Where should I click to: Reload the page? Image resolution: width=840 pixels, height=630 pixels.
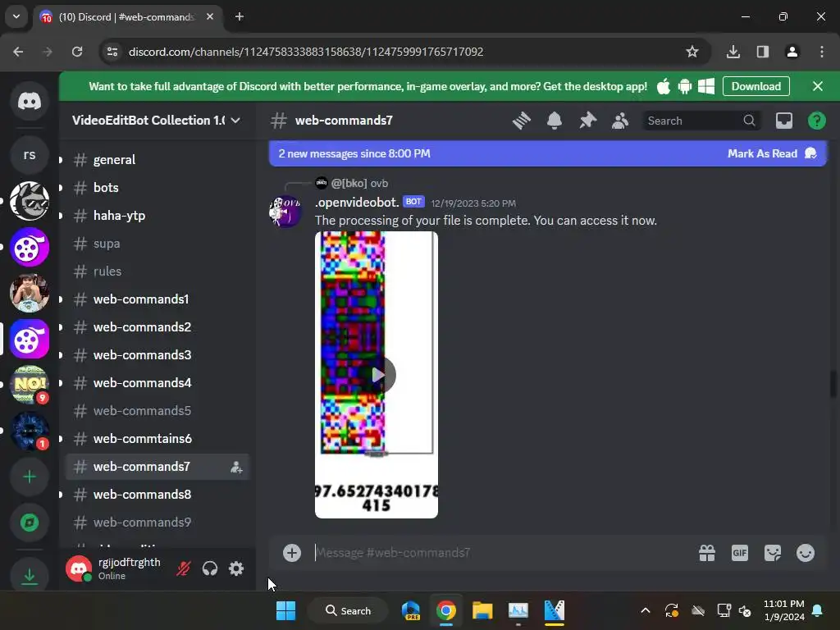coord(77,52)
